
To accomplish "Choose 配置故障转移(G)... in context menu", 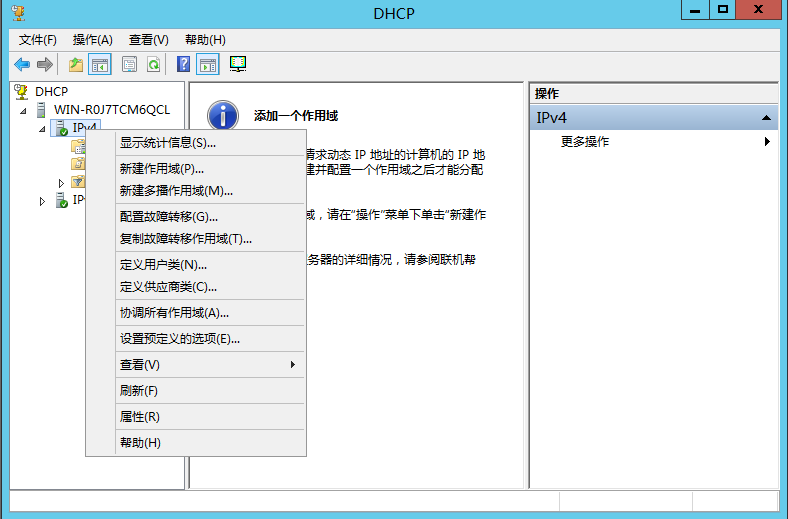I will 168,216.
